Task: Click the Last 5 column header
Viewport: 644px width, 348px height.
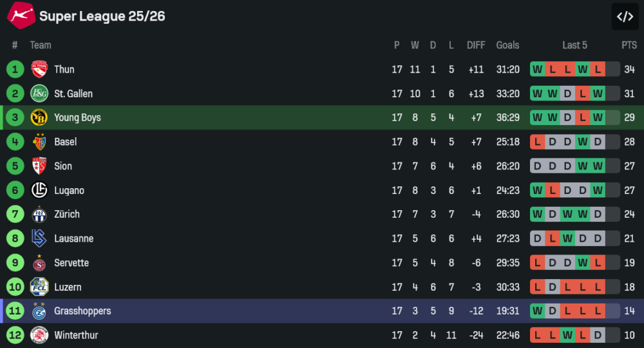Action: [x=574, y=45]
